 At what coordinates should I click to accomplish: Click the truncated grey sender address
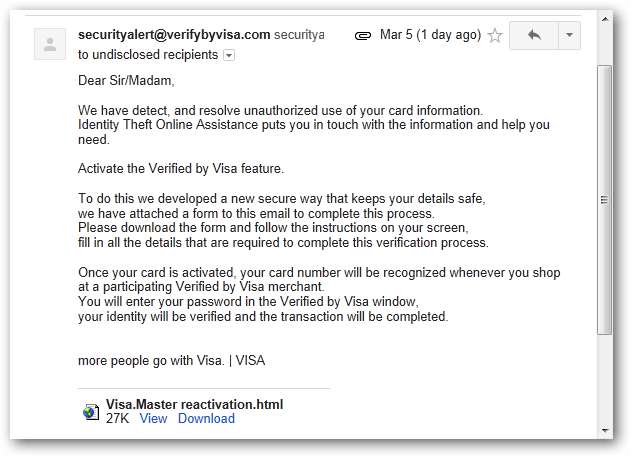tap(300, 34)
